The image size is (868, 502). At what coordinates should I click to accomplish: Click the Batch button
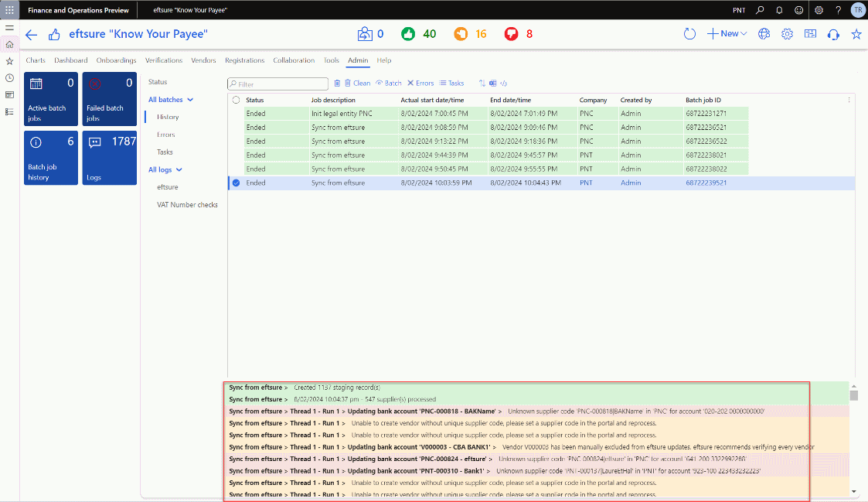pos(389,83)
